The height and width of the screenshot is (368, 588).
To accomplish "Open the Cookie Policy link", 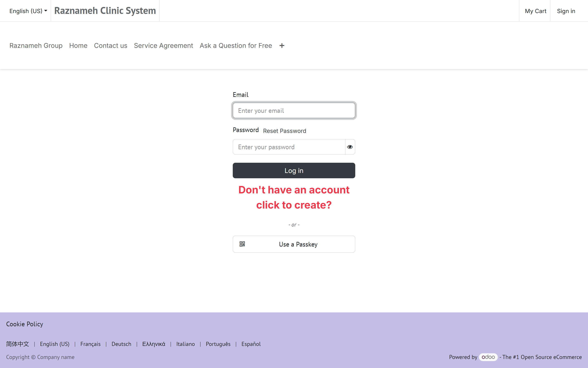I will [24, 324].
